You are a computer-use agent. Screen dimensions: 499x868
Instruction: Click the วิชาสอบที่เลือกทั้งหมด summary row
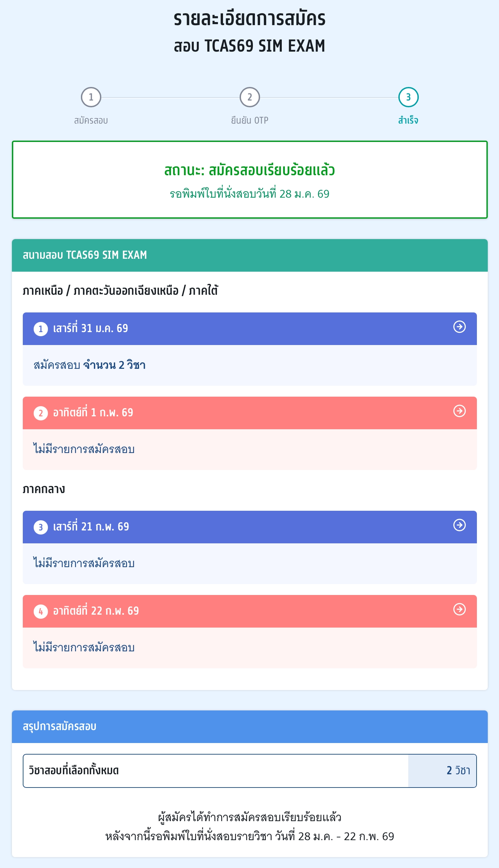249,771
